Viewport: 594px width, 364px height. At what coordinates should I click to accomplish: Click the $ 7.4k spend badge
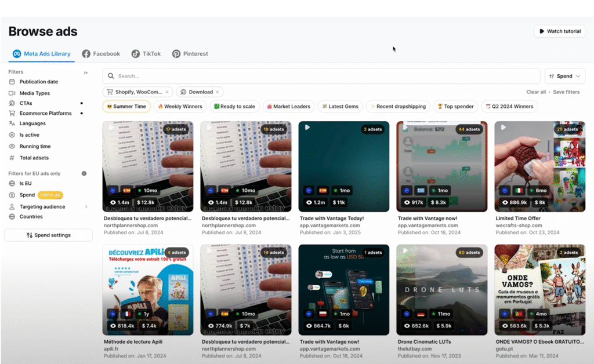pyautogui.click(x=149, y=326)
